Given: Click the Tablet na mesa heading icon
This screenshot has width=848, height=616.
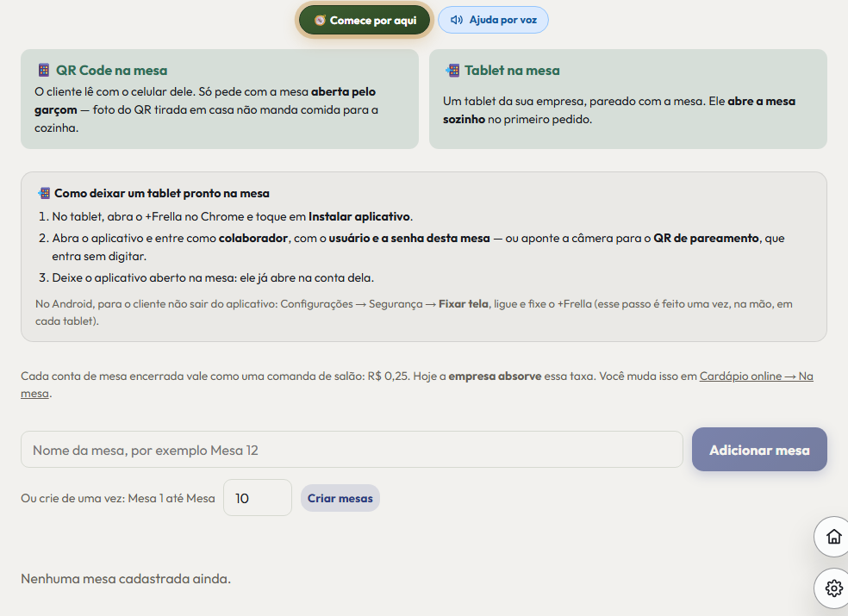Looking at the screenshot, I should pos(452,71).
